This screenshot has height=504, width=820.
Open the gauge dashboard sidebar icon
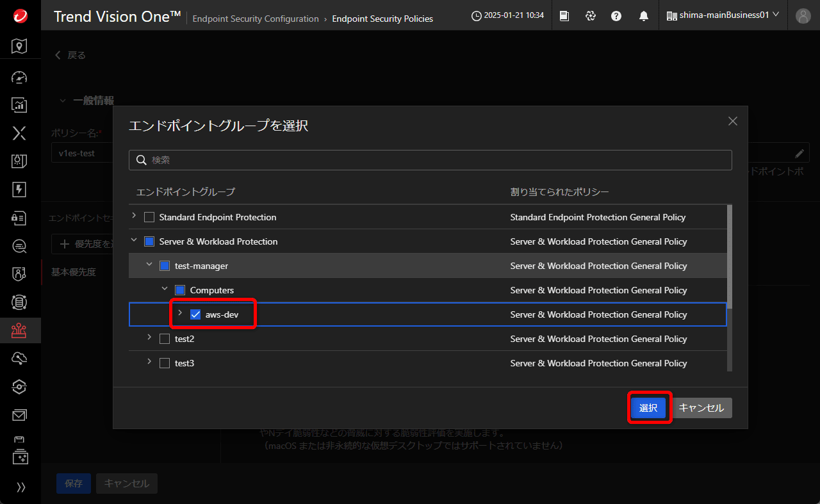click(20, 77)
